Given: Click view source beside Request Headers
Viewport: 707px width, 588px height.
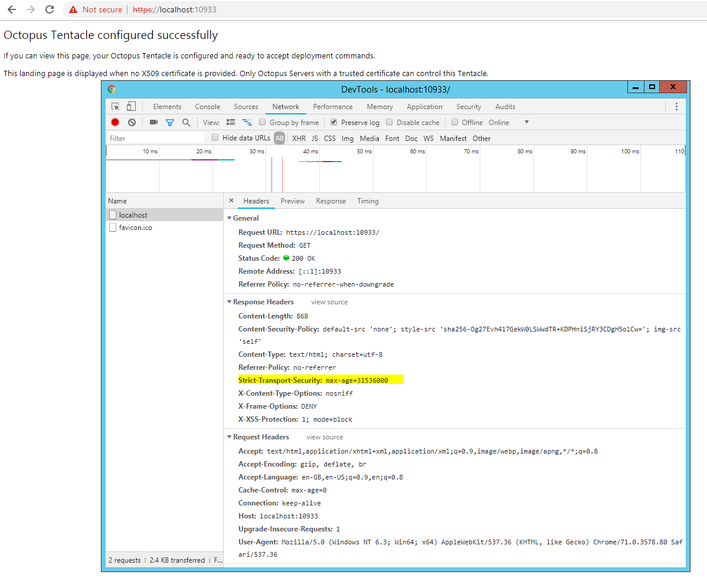Looking at the screenshot, I should 325,437.
